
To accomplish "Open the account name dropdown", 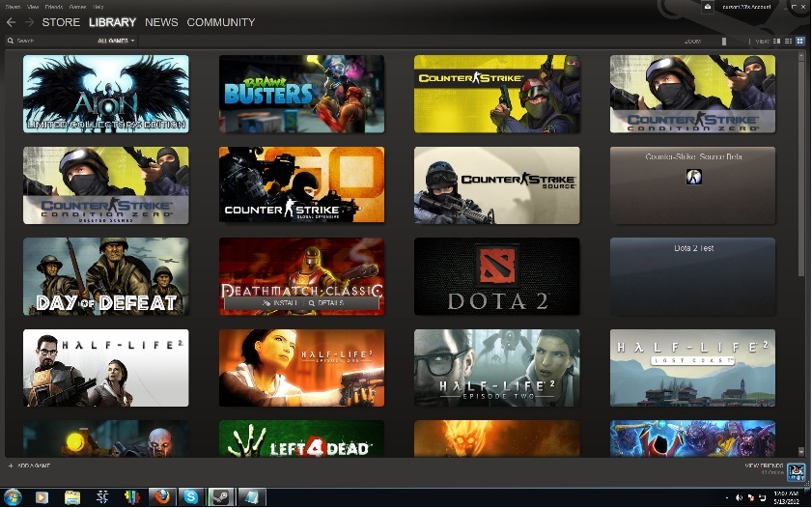I will click(x=746, y=7).
